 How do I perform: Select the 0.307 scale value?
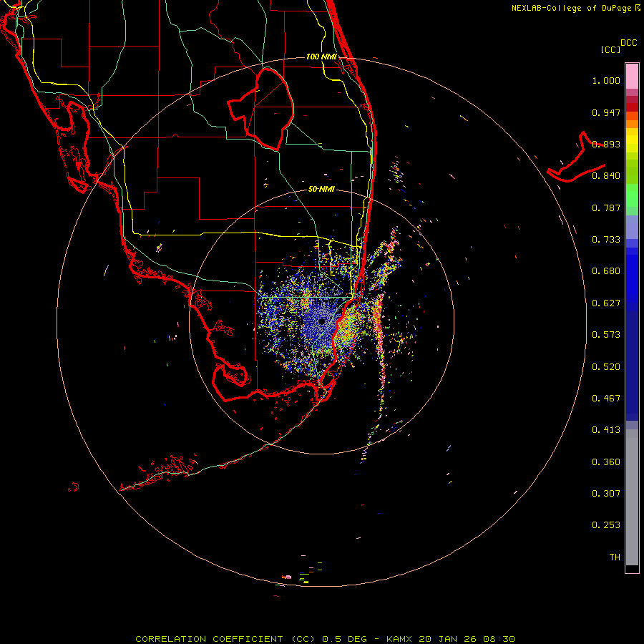pos(606,494)
